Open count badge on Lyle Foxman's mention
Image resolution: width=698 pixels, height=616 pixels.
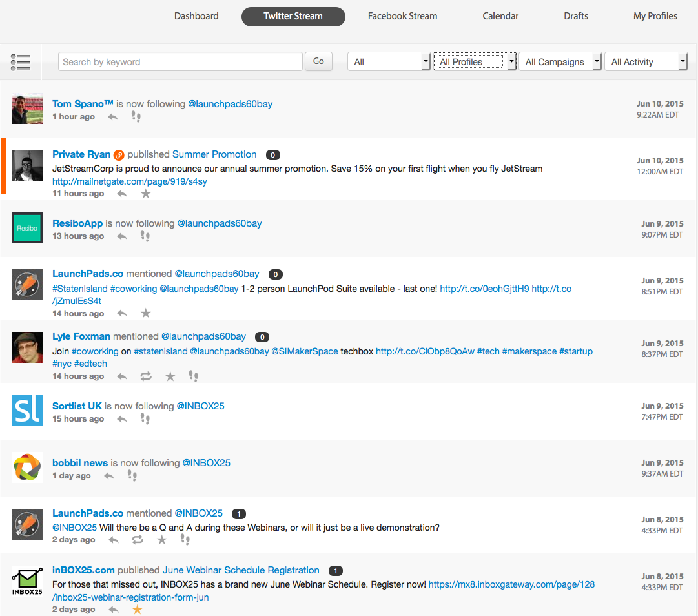point(262,337)
